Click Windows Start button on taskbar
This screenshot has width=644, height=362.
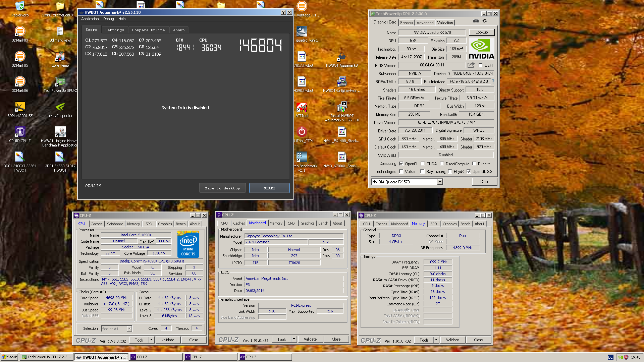click(9, 357)
